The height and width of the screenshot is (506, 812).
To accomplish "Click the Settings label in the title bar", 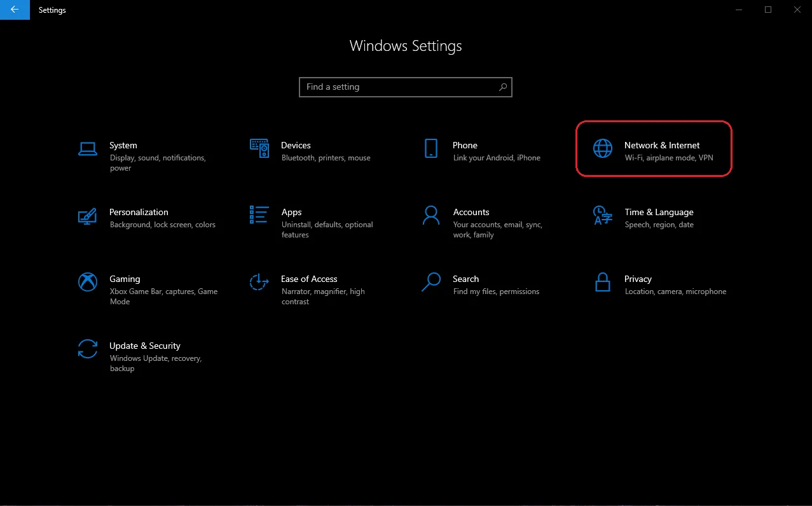I will coord(52,10).
